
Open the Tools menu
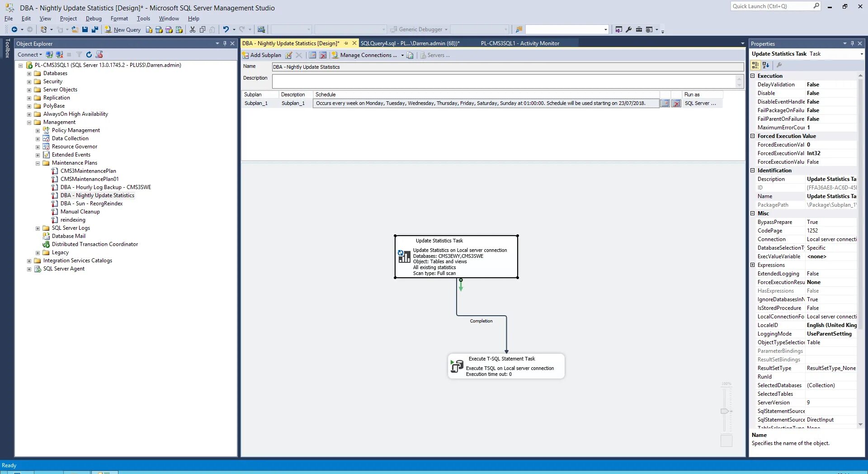pyautogui.click(x=143, y=19)
